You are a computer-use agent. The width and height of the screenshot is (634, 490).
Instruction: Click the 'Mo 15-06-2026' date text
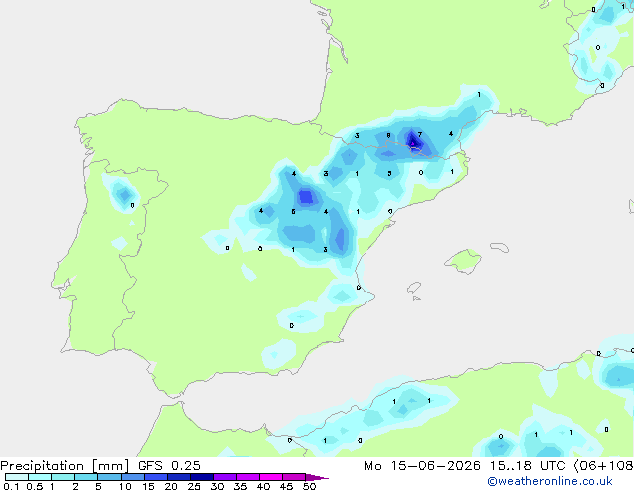click(x=423, y=466)
